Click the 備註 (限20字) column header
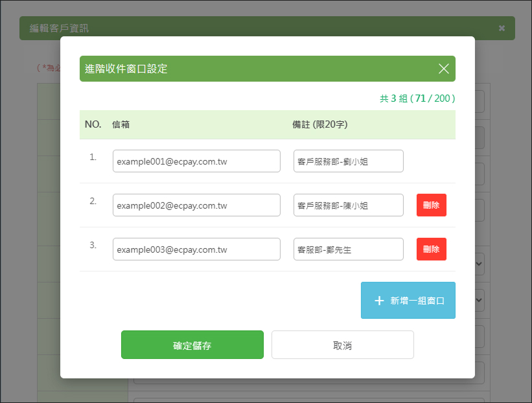532x403 pixels. pyautogui.click(x=320, y=124)
